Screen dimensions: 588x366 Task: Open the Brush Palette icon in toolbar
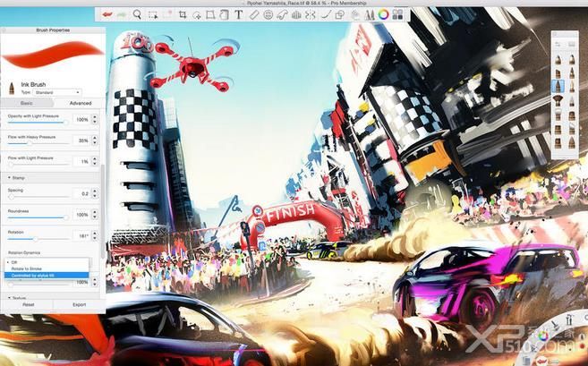click(370, 15)
